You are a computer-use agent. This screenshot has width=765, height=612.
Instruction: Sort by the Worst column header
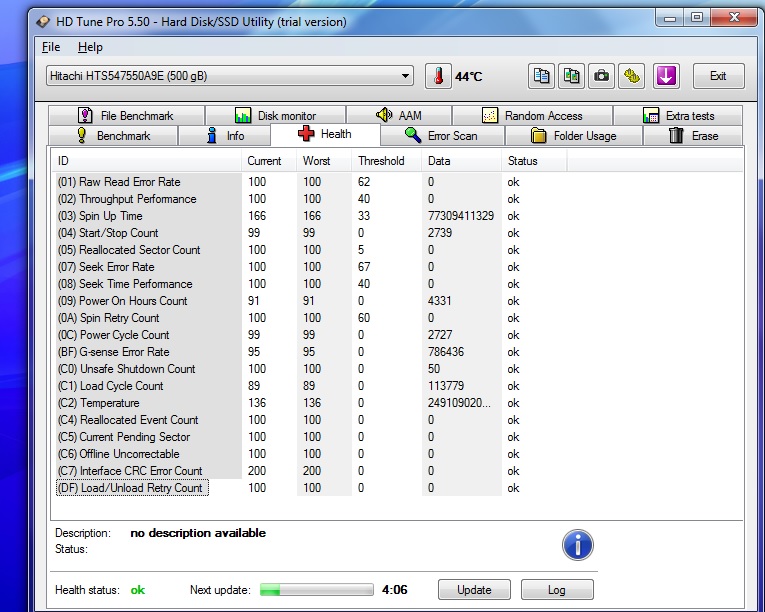tap(324, 161)
